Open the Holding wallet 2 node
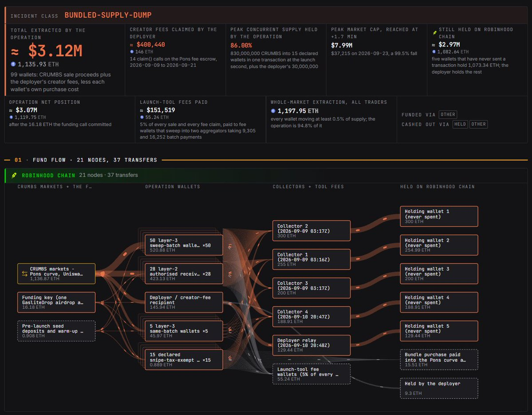 point(439,245)
